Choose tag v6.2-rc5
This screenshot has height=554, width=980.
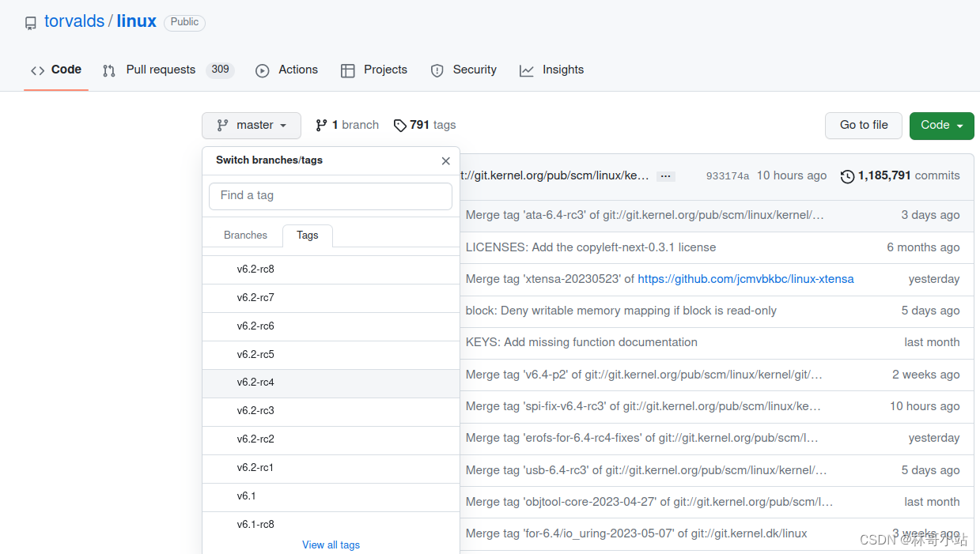pyautogui.click(x=331, y=355)
